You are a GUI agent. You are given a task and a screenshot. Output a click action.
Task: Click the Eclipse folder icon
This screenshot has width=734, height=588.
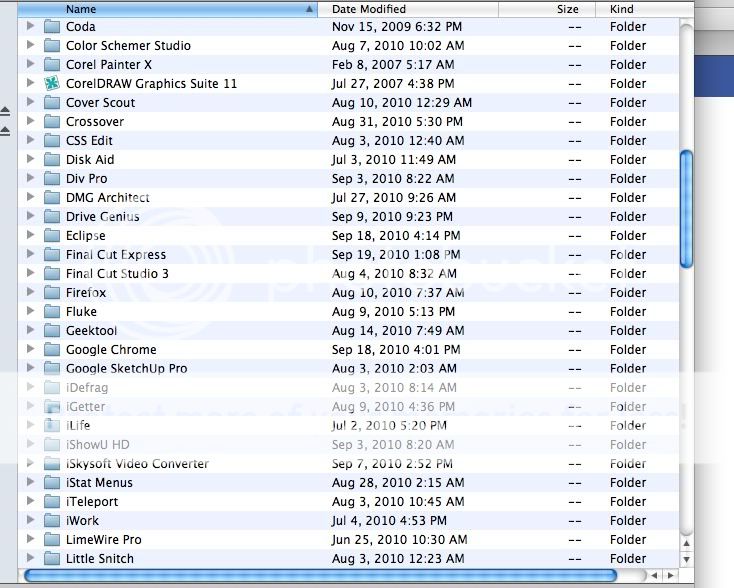point(52,236)
